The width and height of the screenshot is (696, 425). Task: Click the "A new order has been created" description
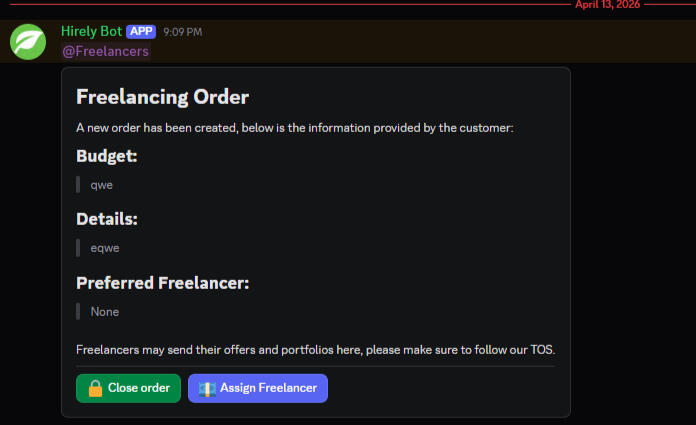coord(294,127)
